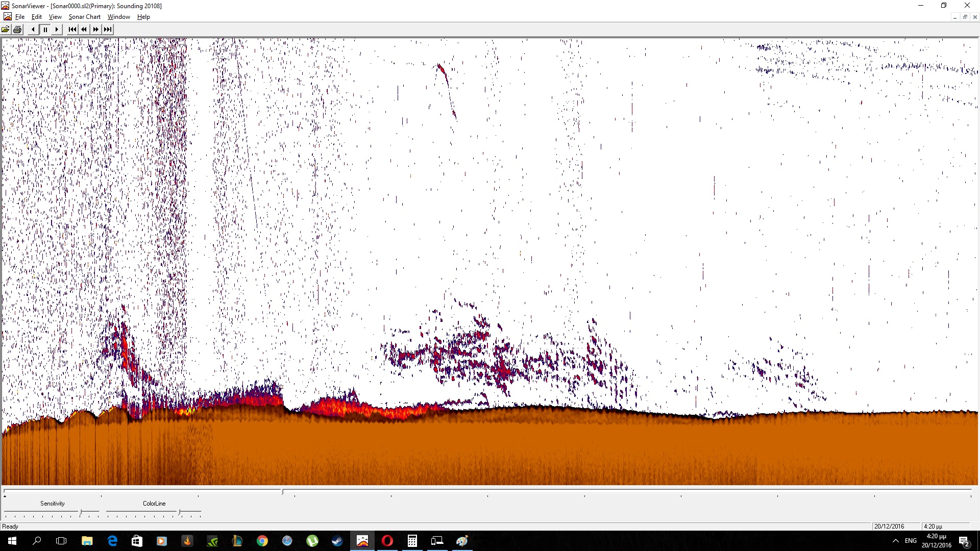Click the ColorLine slider handle
The image size is (980, 551).
point(179,512)
